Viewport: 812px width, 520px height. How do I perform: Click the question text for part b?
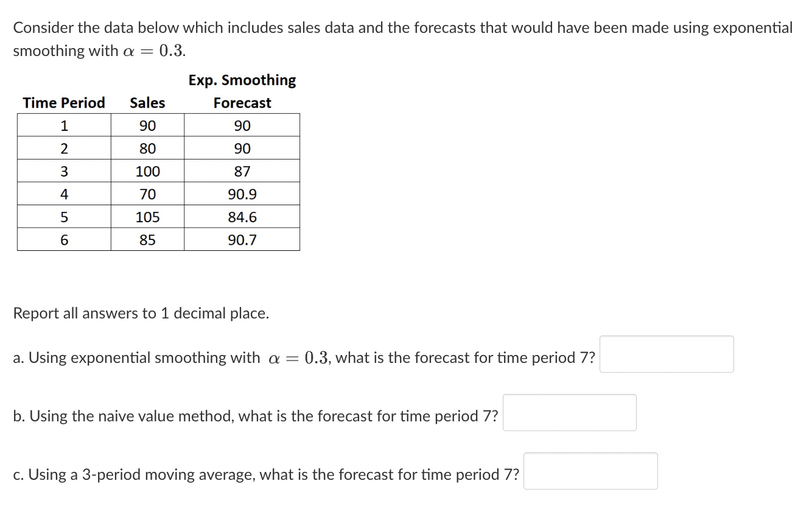pyautogui.click(x=256, y=416)
